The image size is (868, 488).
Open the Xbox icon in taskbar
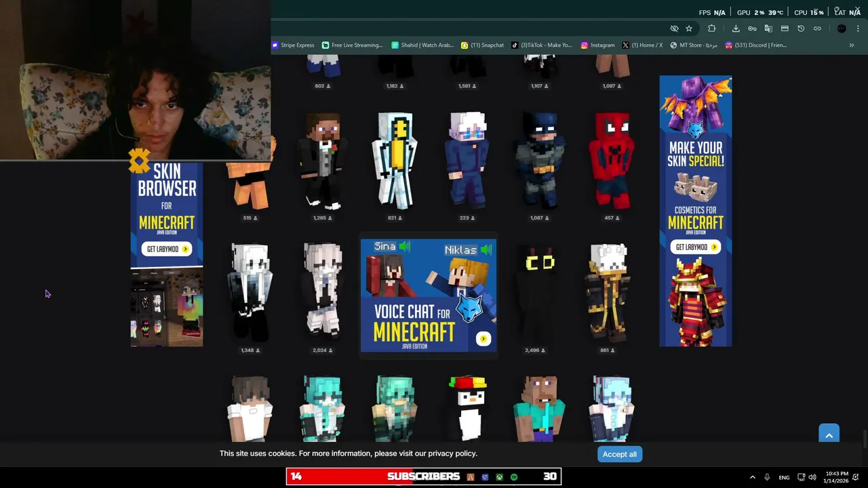(500, 477)
